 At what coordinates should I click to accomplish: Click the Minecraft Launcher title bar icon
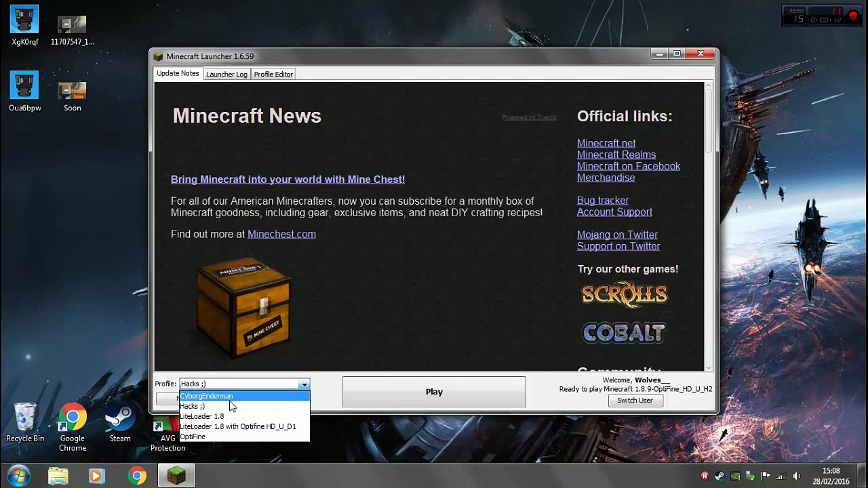click(158, 56)
